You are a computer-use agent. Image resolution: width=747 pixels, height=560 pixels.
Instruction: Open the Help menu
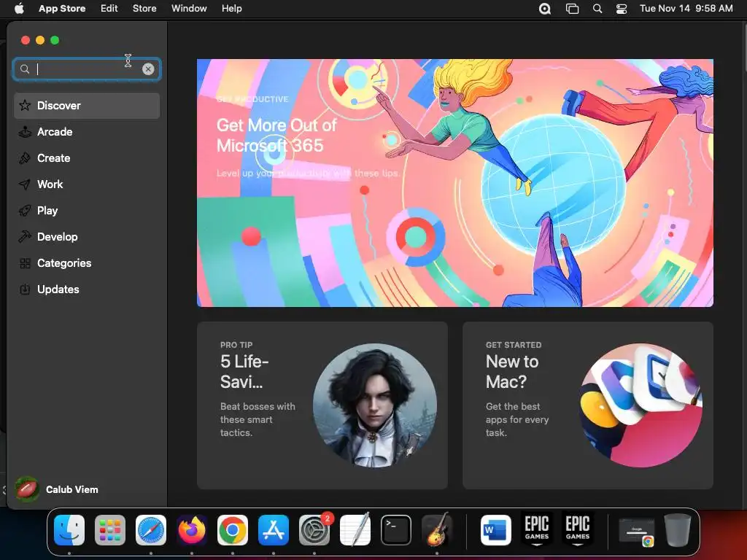pyautogui.click(x=231, y=9)
